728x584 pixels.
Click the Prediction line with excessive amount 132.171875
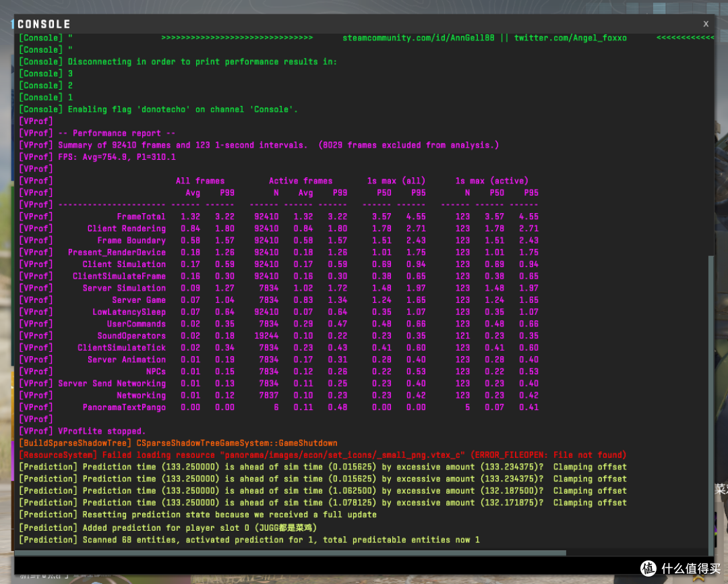point(323,502)
